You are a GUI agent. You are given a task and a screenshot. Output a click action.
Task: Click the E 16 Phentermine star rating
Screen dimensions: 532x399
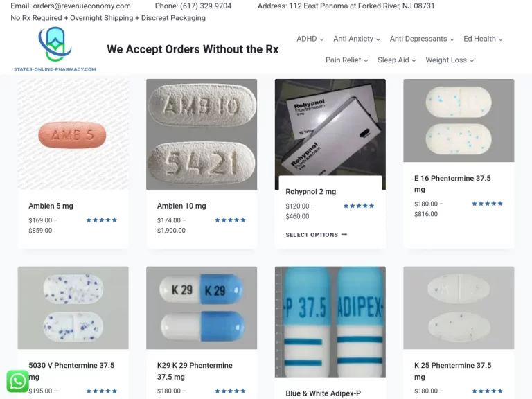click(487, 204)
